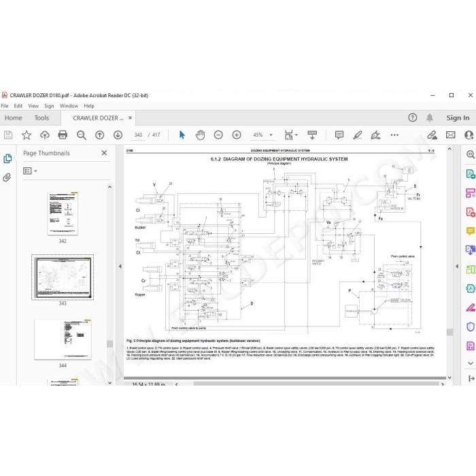The height and width of the screenshot is (476, 476).
Task: Click the user account profile icon
Action: click(469, 135)
